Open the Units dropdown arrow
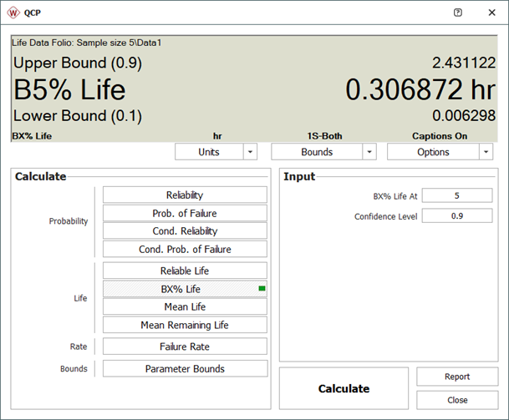 point(252,152)
